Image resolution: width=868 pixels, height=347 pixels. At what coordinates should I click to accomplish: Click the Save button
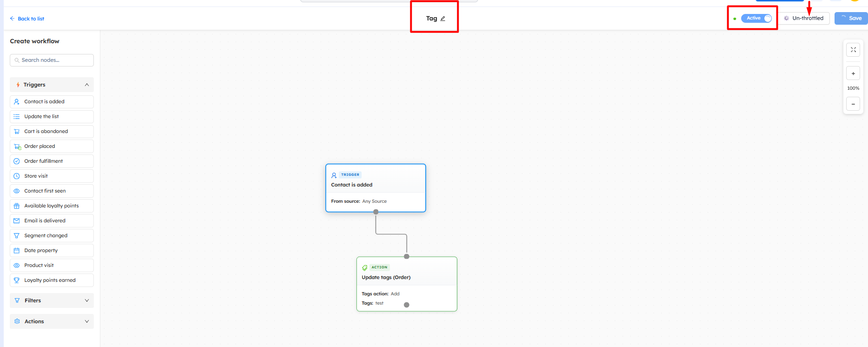(851, 18)
